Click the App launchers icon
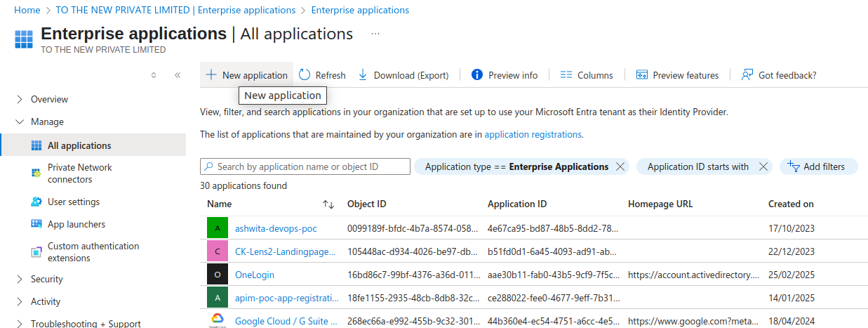This screenshot has width=868, height=328. point(36,224)
